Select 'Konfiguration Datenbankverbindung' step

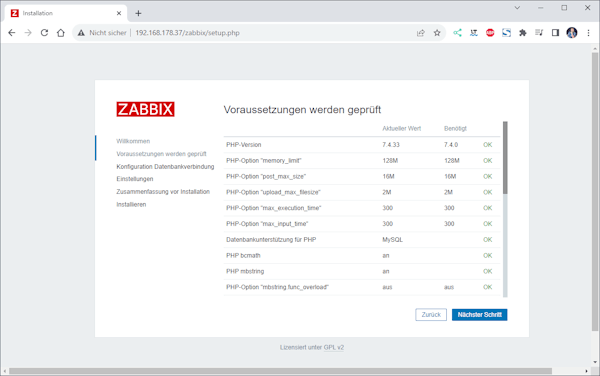pos(165,167)
